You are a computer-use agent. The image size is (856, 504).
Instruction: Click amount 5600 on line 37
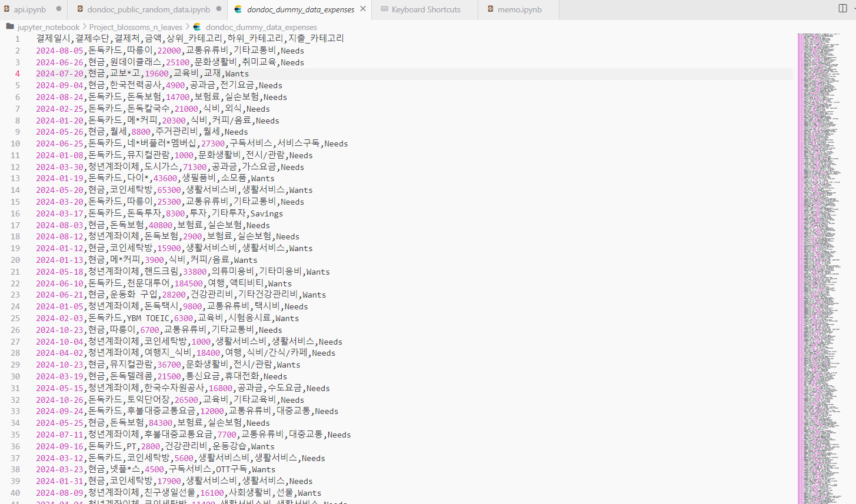[184, 458]
